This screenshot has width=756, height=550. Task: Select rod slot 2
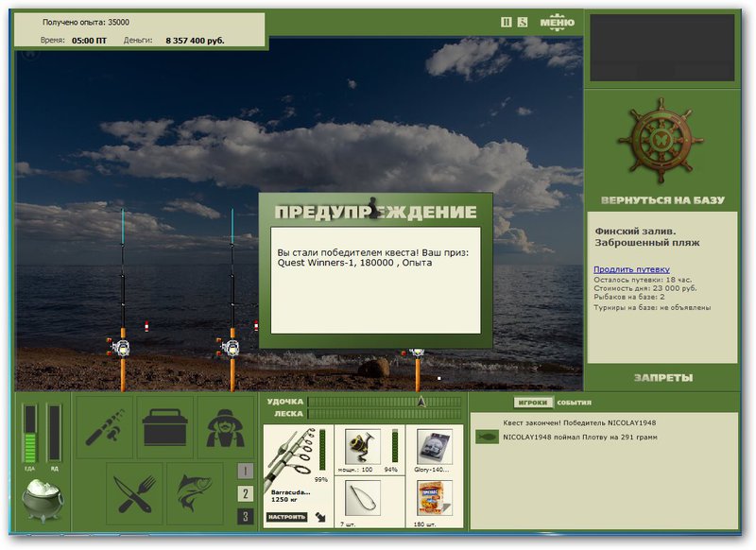(x=245, y=493)
